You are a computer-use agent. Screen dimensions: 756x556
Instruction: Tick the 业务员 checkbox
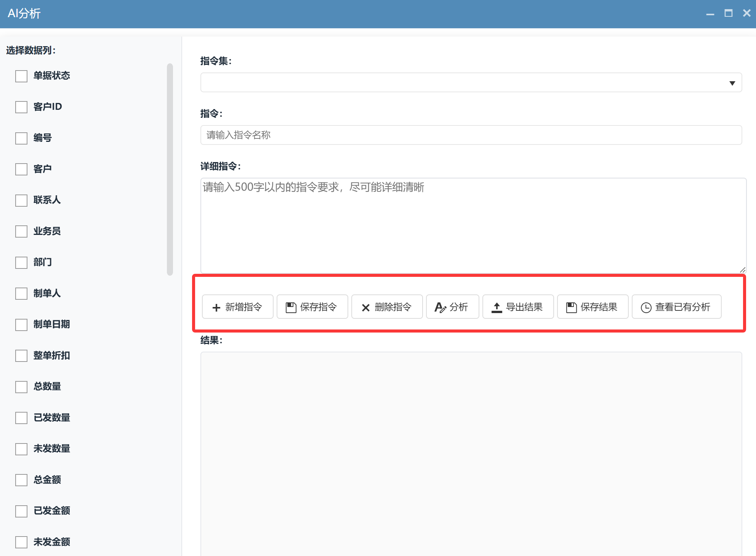[21, 231]
